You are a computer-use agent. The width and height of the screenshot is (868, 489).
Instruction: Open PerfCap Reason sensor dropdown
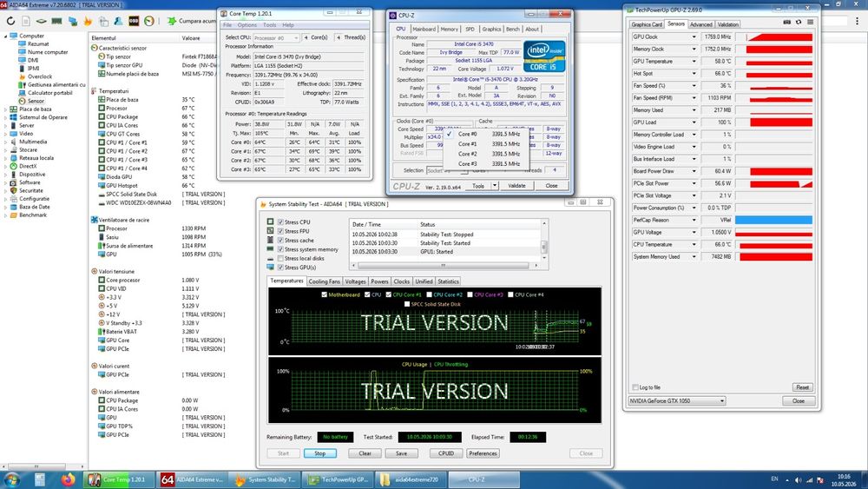(694, 220)
